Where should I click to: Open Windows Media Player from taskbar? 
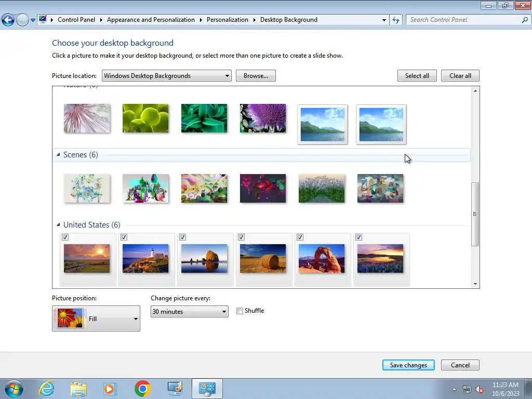[110, 389]
